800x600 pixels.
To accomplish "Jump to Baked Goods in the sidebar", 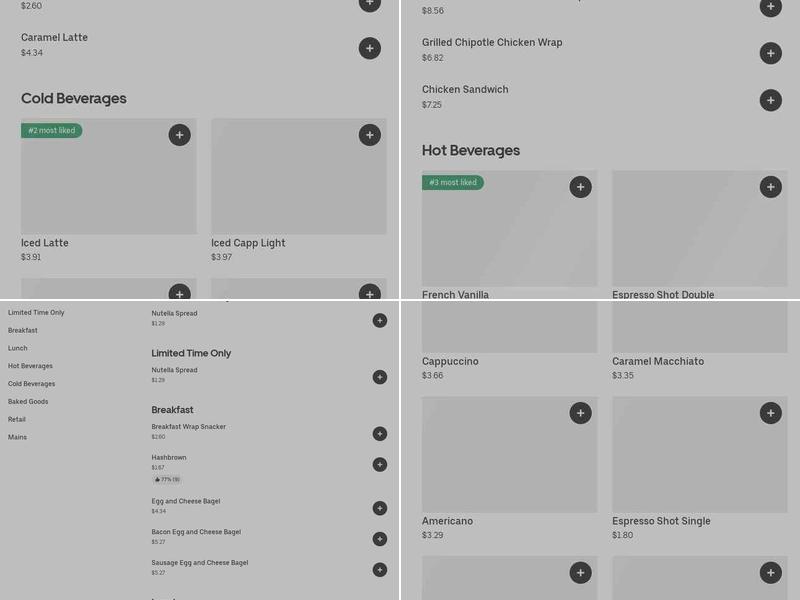I will pos(28,402).
